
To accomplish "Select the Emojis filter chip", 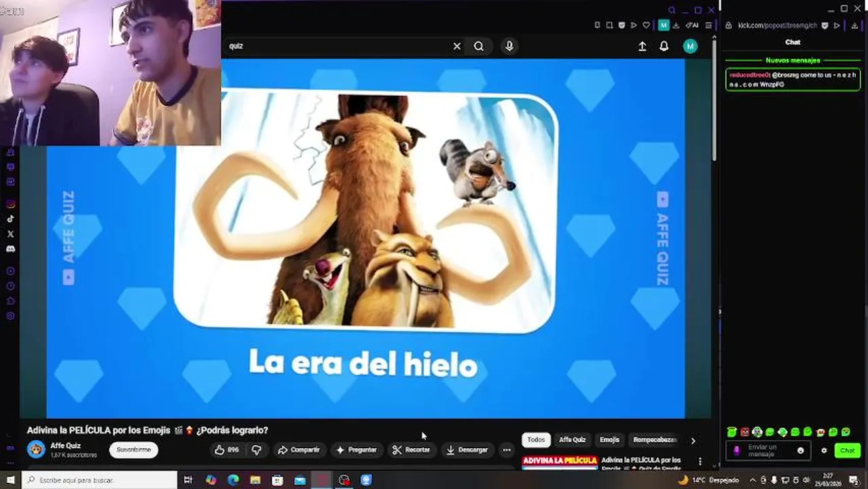I will coord(609,440).
